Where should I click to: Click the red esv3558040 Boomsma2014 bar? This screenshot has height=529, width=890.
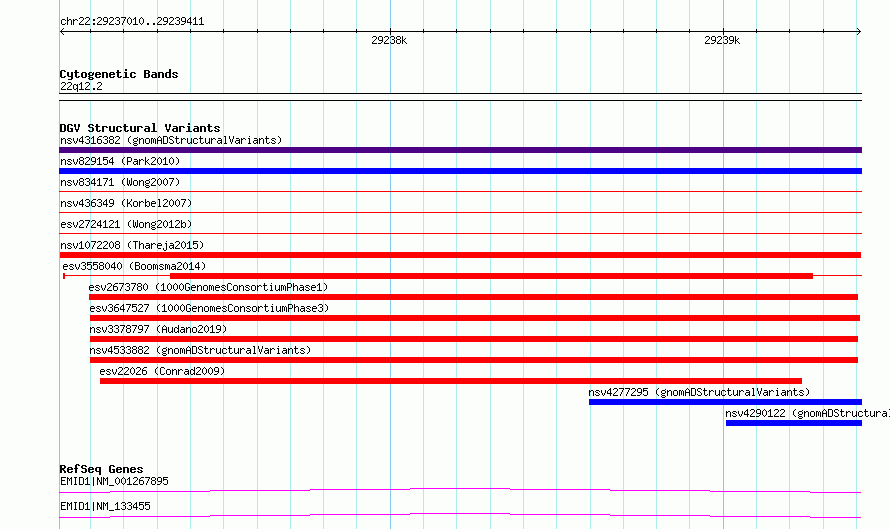point(492,276)
